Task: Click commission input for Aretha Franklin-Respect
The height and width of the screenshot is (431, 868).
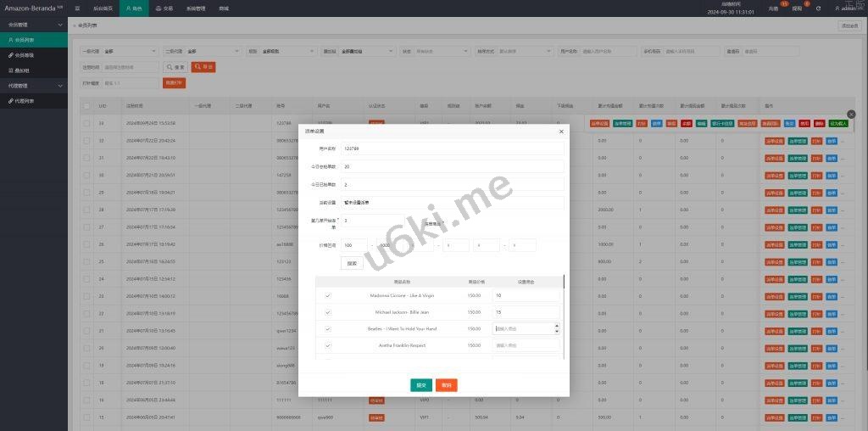Action: [x=526, y=345]
